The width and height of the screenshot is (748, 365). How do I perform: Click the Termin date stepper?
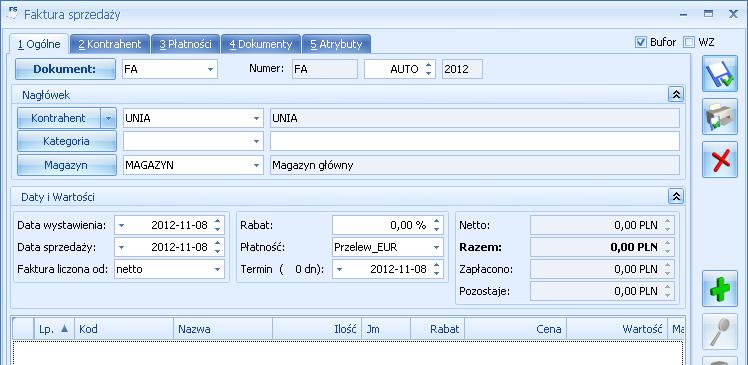click(436, 269)
